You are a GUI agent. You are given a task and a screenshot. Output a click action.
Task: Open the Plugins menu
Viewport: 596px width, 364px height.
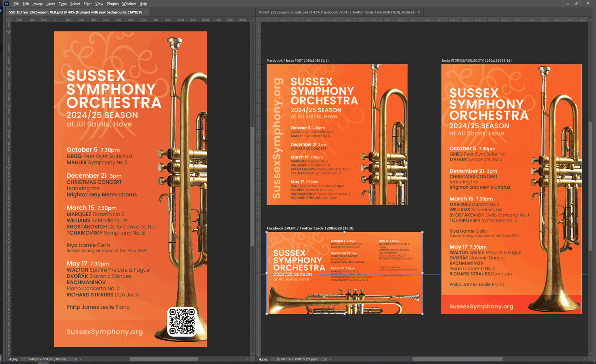click(113, 4)
